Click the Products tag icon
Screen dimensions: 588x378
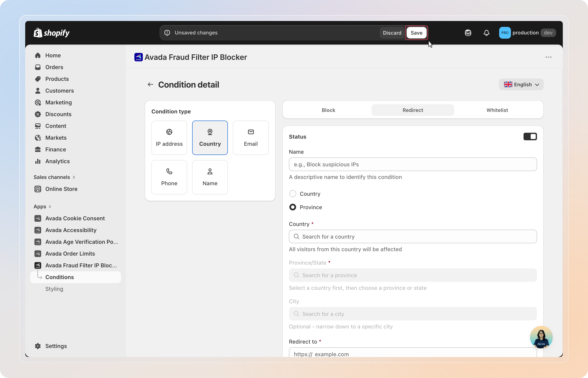tap(38, 79)
